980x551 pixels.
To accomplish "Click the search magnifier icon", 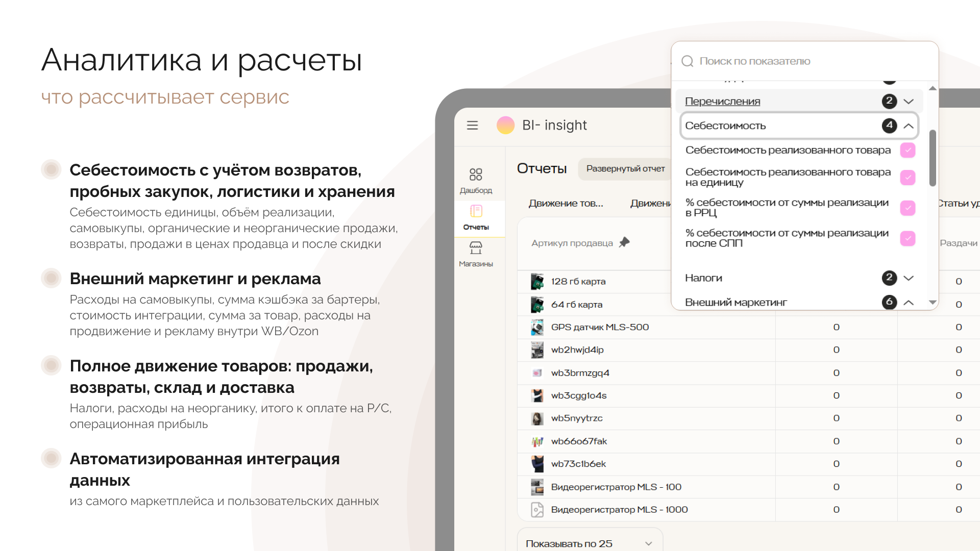I will click(688, 61).
